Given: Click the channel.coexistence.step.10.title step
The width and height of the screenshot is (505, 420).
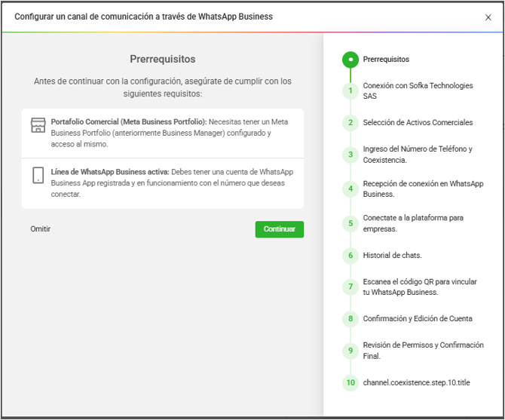Looking at the screenshot, I should pos(416,383).
